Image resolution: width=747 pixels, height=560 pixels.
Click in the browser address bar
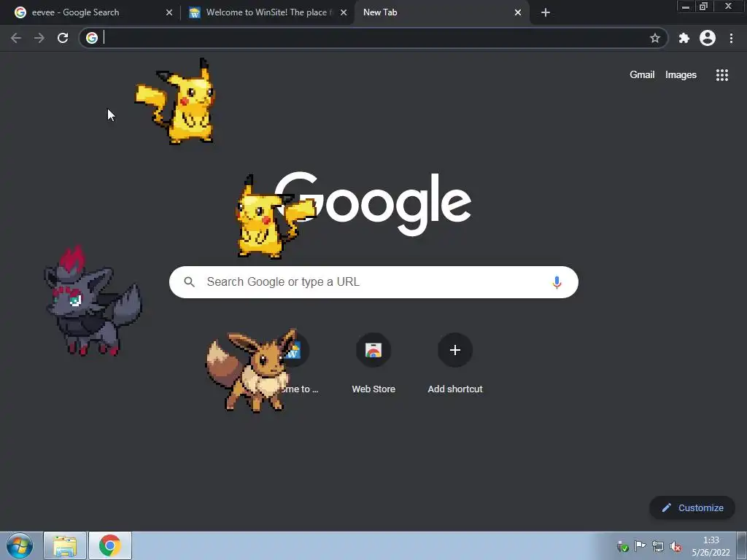pyautogui.click(x=373, y=38)
